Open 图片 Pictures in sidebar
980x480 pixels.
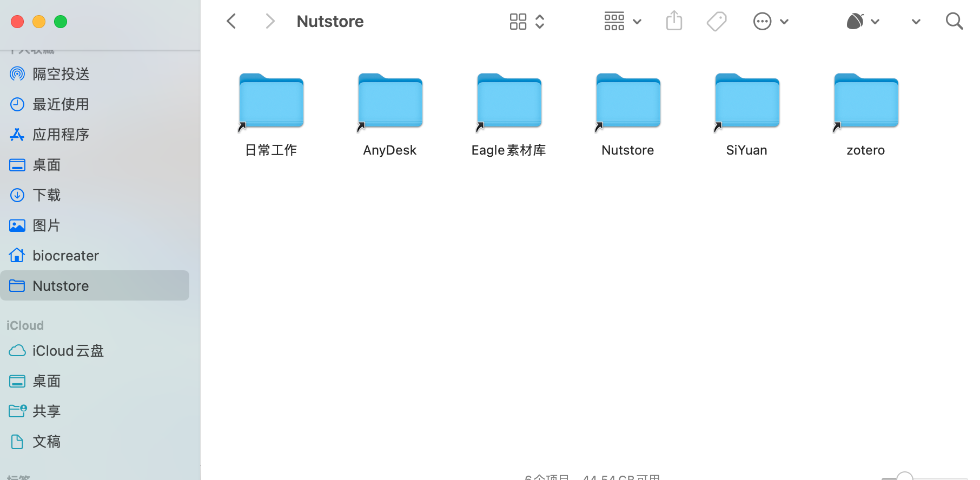tap(95, 225)
